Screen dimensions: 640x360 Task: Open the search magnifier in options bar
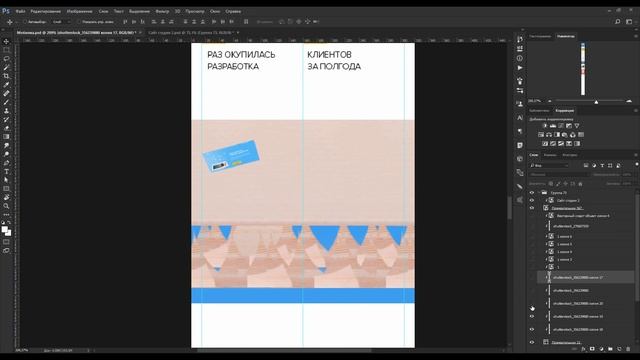[618, 22]
